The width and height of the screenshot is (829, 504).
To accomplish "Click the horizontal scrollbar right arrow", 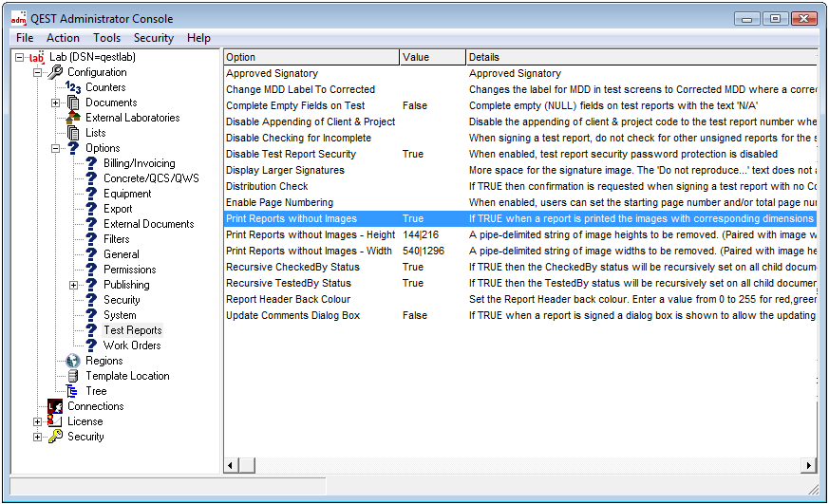I will point(809,465).
